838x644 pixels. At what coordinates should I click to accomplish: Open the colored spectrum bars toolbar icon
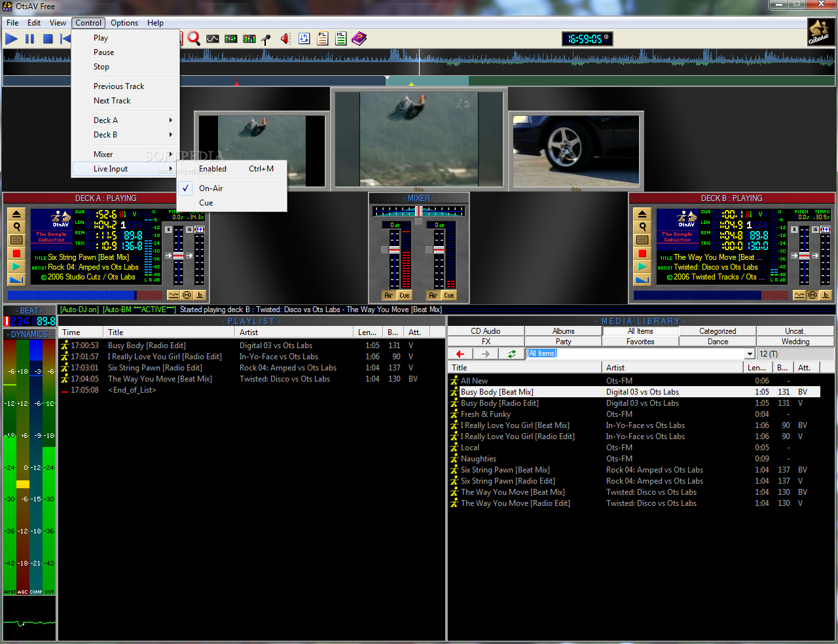tap(249, 39)
